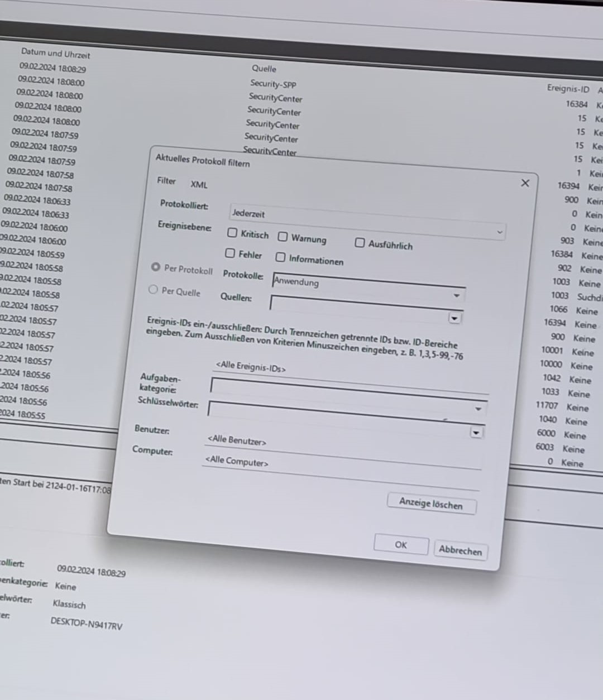Click the detail pane date 09.02.2024 18:08:29
The height and width of the screenshot is (700, 603).
tap(91, 570)
